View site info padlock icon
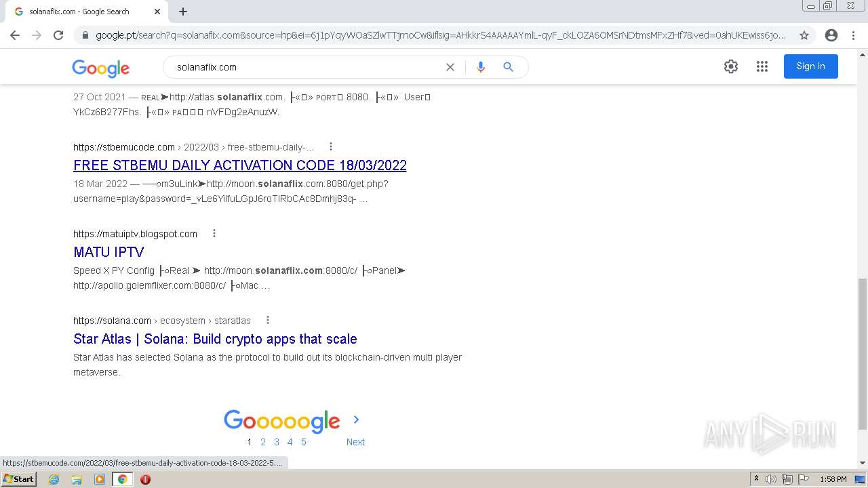This screenshot has height=488, width=868. click(x=85, y=35)
